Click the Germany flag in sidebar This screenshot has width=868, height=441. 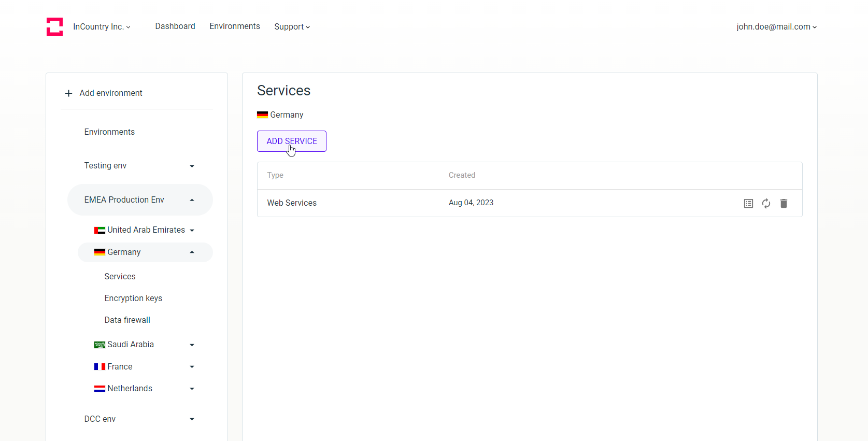(99, 252)
